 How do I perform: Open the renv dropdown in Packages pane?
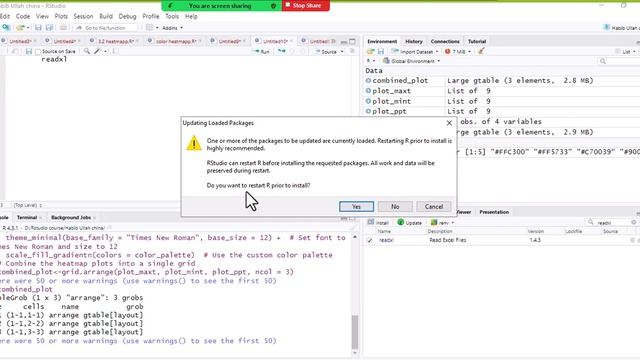tap(442, 222)
